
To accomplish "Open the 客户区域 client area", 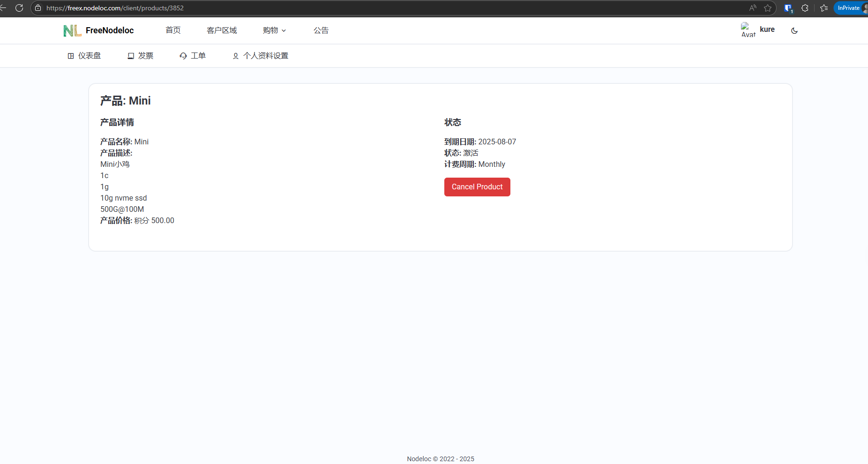I will point(222,30).
